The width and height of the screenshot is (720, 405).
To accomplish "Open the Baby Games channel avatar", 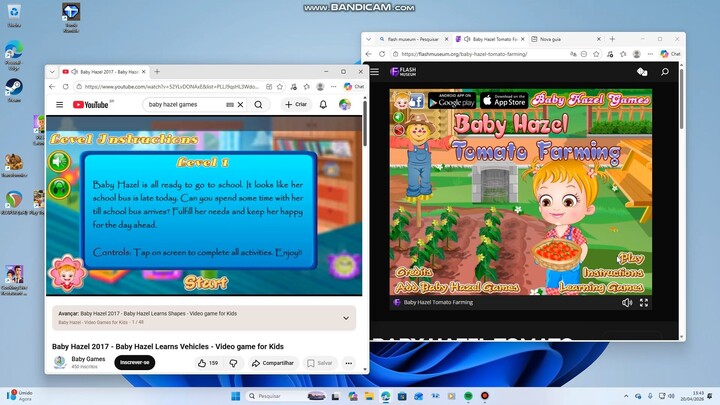I will coord(60,362).
